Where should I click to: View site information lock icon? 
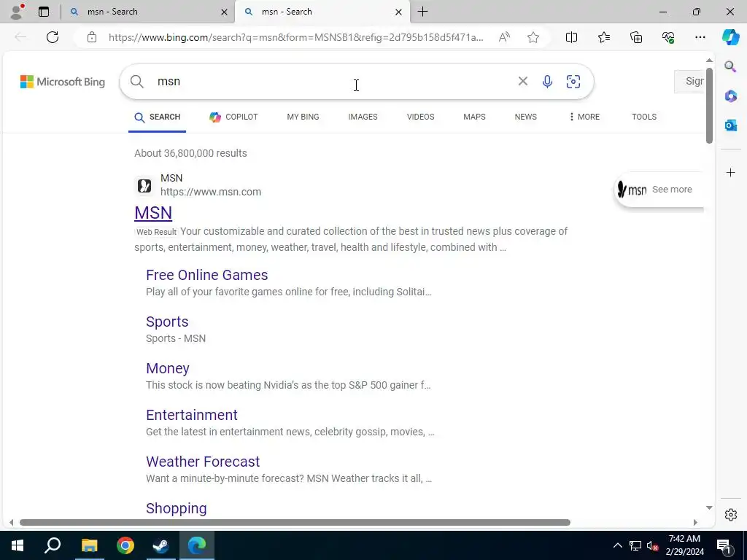(x=92, y=37)
